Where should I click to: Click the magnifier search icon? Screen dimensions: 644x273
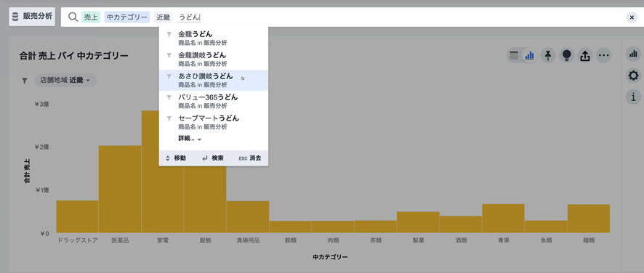73,17
